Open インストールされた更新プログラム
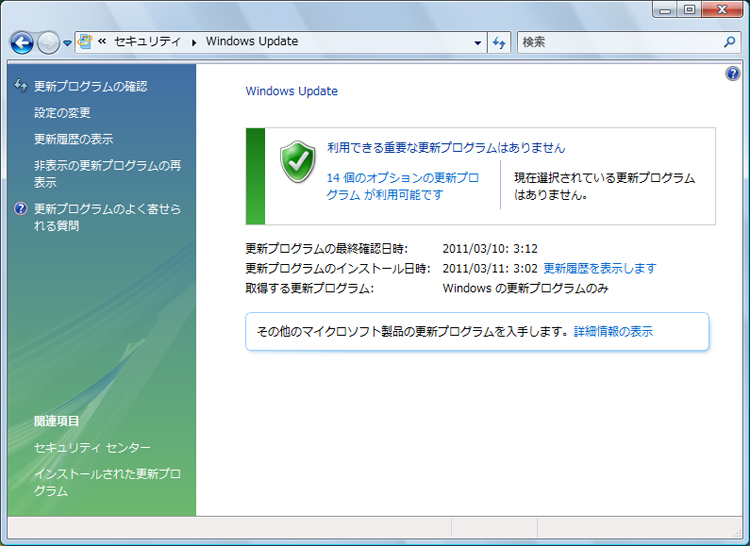Screen dimensions: 750x546 [x=107, y=482]
